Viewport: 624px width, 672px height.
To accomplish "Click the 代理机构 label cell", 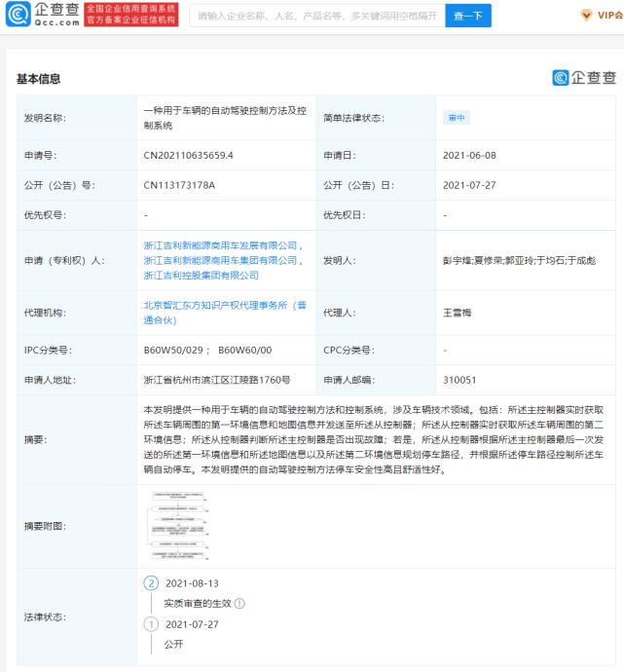I will click(77, 313).
